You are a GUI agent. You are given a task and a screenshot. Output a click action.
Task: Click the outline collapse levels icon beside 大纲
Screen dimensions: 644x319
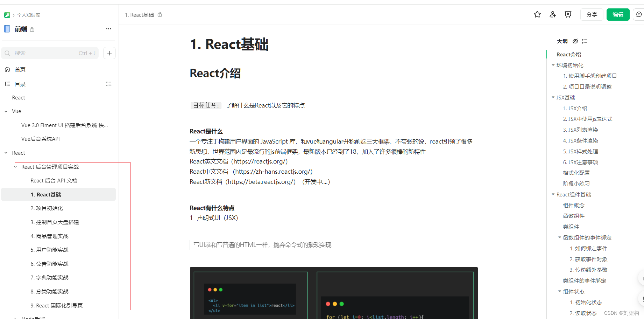pos(585,41)
